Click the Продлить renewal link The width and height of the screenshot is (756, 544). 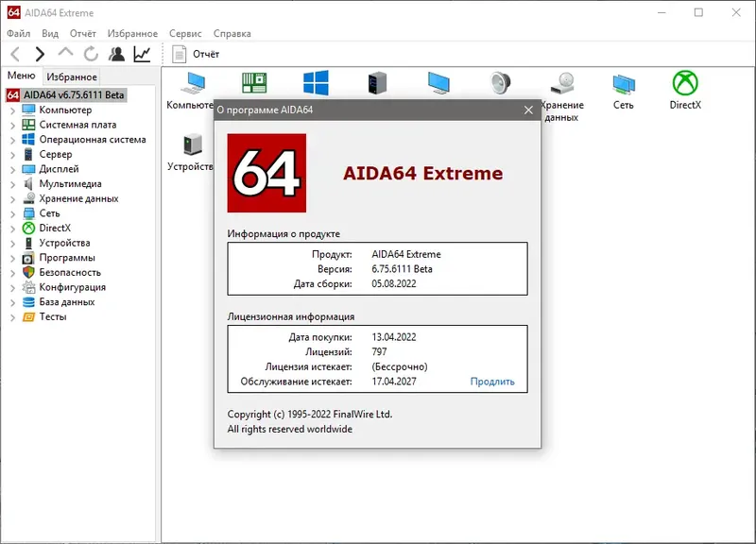(492, 382)
